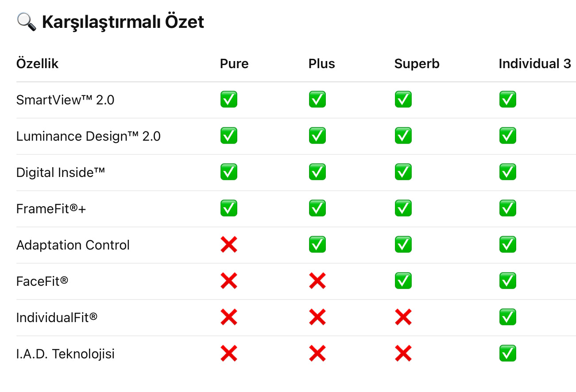Image resolution: width=576 pixels, height=392 pixels.
Task: Click the Superb column header
Action: coord(417,64)
